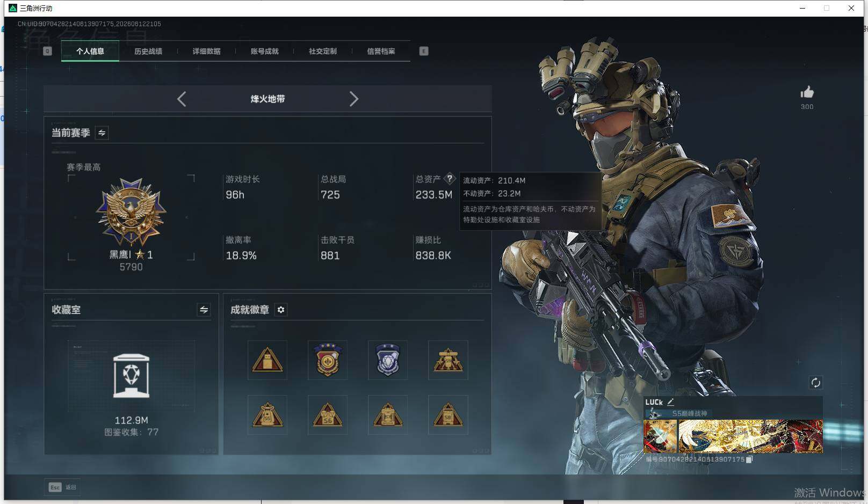The image size is (868, 504).
Task: Select the S6 triangle badge
Action: pyautogui.click(x=328, y=415)
